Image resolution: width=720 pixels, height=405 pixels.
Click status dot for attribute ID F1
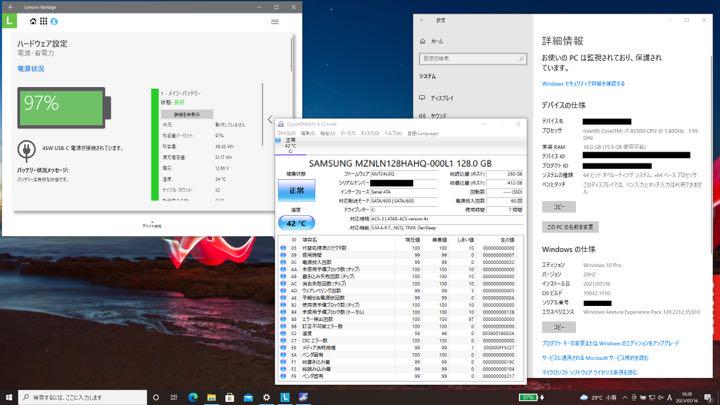pyautogui.click(x=283, y=362)
